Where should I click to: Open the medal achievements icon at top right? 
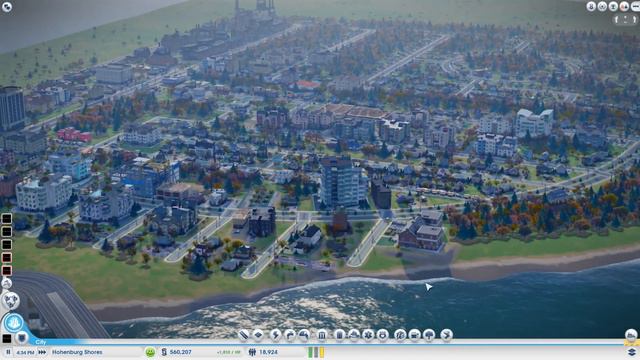(591, 6)
